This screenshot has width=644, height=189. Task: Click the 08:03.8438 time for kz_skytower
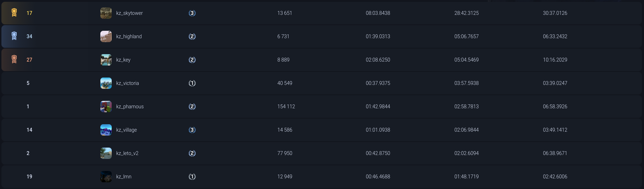click(378, 13)
